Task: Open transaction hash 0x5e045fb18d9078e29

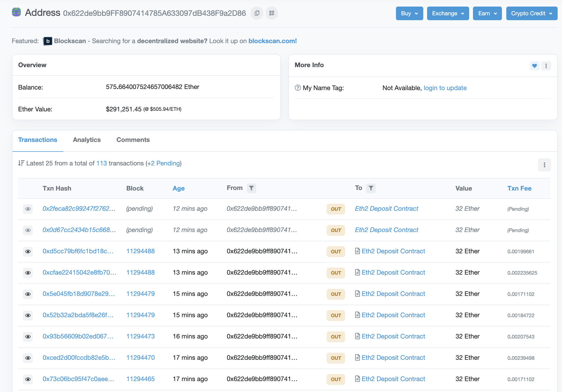Action: pos(79,294)
